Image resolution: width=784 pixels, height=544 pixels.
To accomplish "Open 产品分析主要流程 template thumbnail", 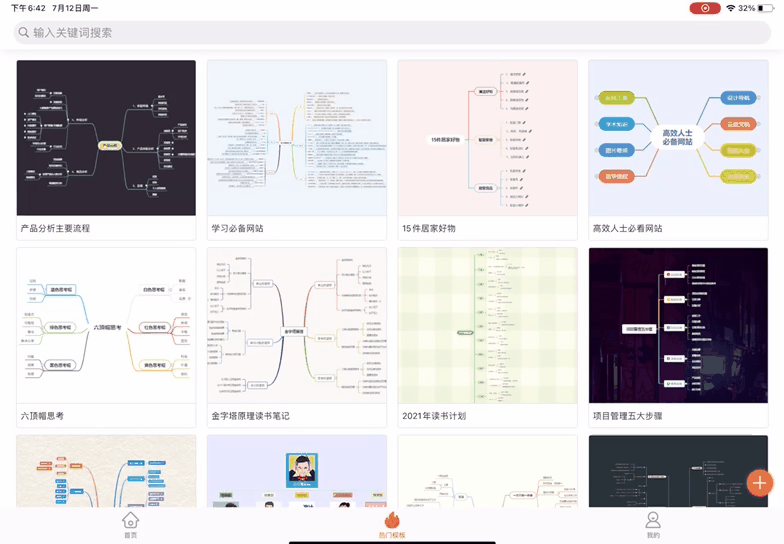I will 106,138.
